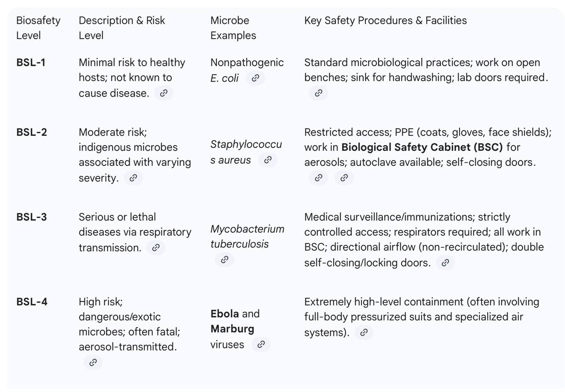
Task: Select the BSL-3 row label
Action: pyautogui.click(x=31, y=217)
